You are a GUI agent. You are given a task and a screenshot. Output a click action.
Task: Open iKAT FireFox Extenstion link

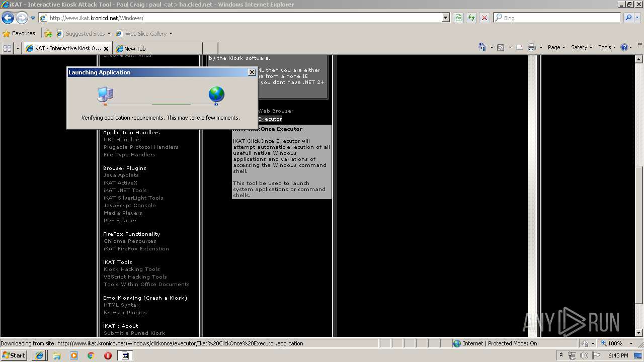tap(136, 249)
